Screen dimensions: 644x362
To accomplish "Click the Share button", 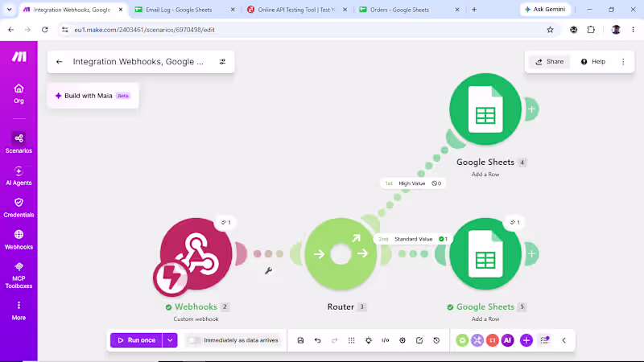I will 550,62.
